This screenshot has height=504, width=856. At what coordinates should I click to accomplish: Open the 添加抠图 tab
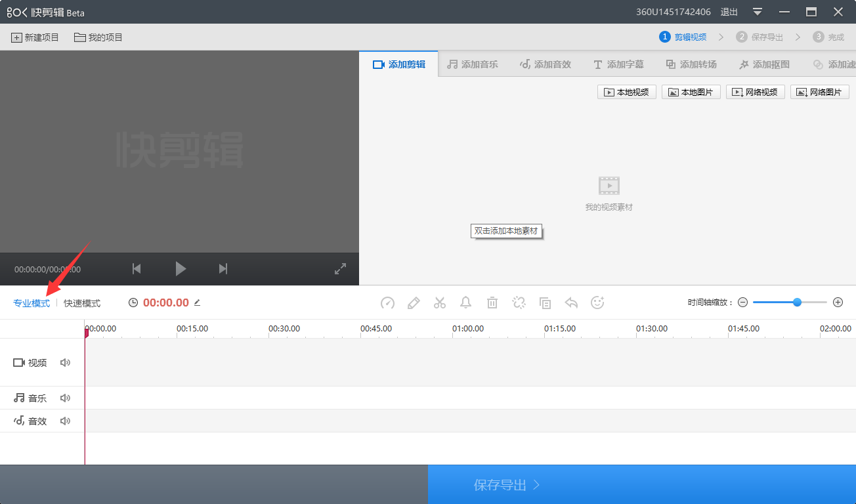pyautogui.click(x=764, y=64)
